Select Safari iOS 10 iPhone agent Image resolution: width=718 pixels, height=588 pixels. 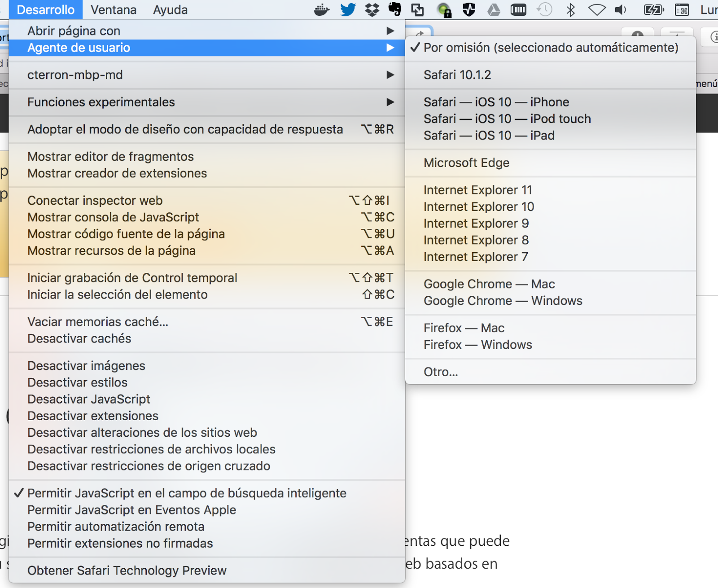point(551,102)
